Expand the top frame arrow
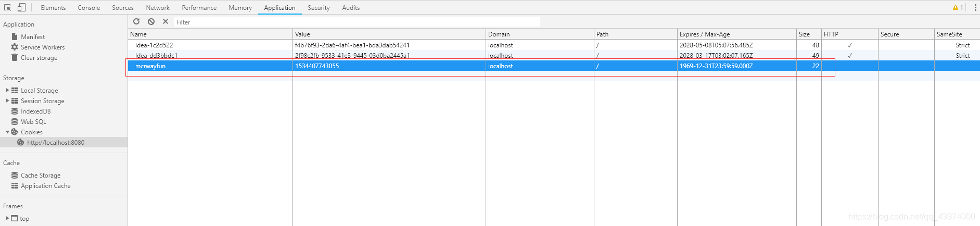Screen dimensions: 980x226 pyautogui.click(x=7, y=218)
